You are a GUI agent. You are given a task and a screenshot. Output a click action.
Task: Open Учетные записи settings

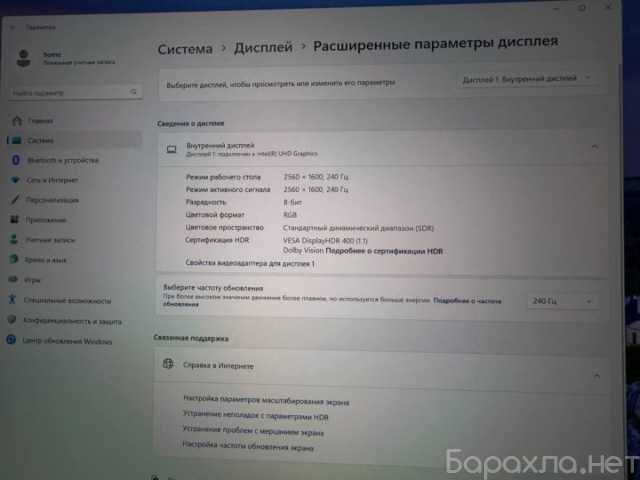pos(52,240)
